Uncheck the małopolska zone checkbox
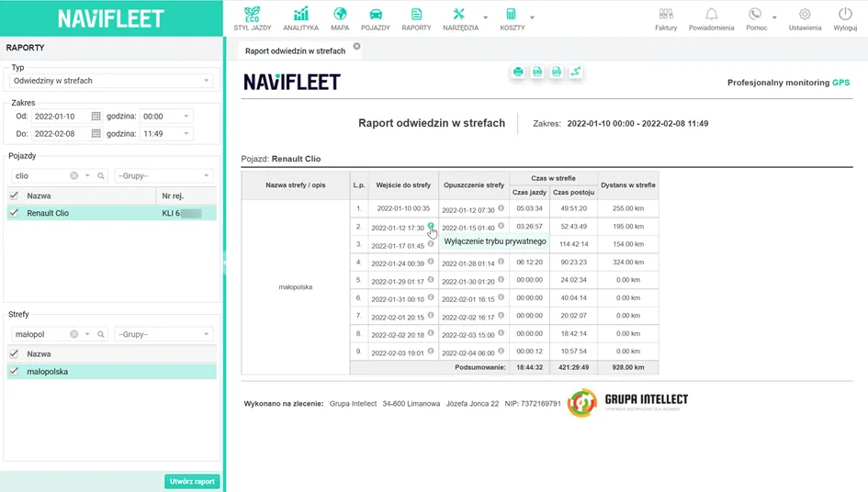 coord(15,372)
